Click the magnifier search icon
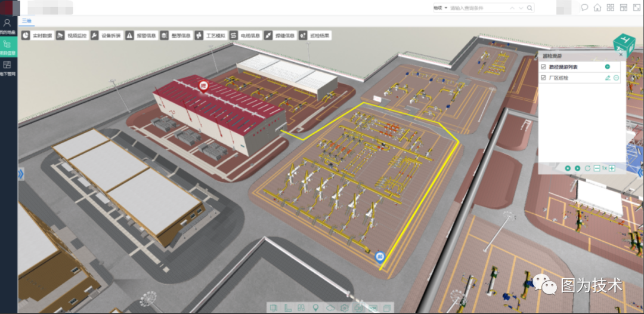644x314 pixels. [530, 8]
